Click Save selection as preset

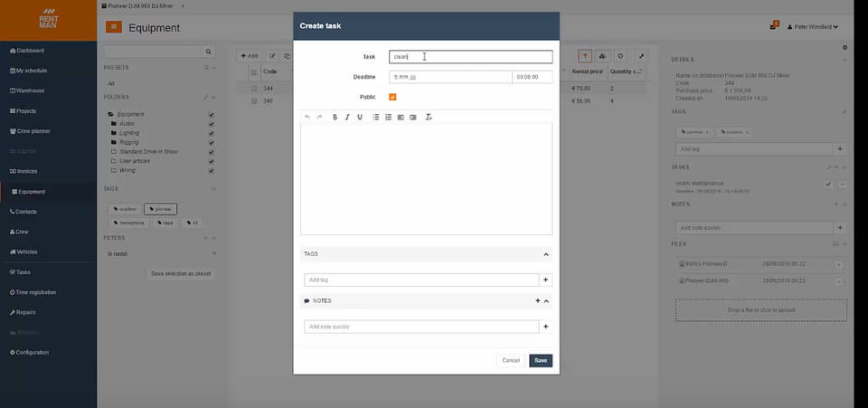pos(181,273)
